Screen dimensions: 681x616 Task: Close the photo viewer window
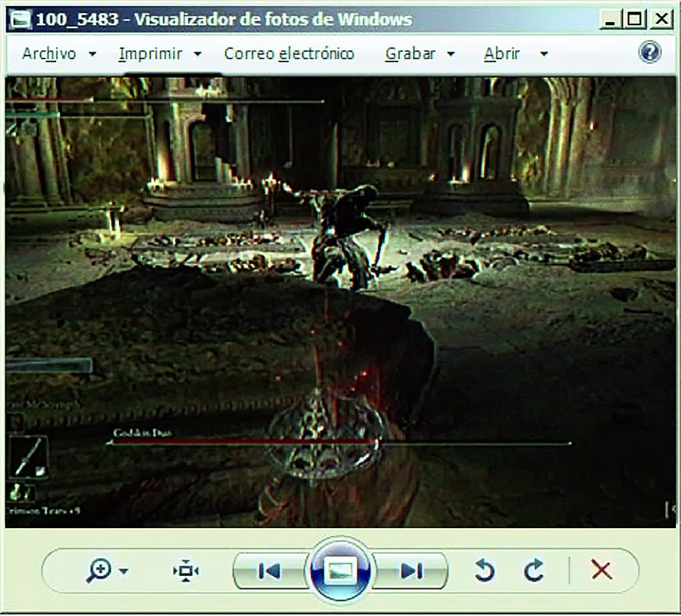(661, 19)
